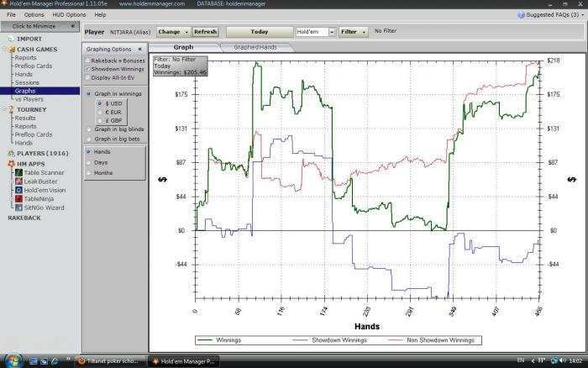The height and width of the screenshot is (368, 588).
Task: Select the £ GBP currency option
Action: (100, 120)
